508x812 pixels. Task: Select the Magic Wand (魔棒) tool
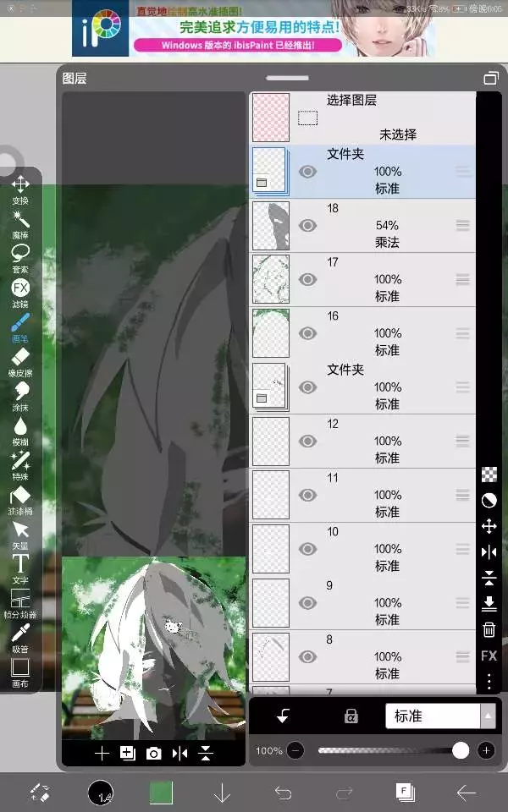point(20,224)
